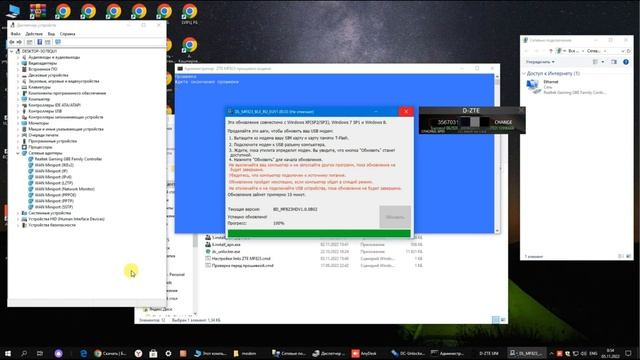Open notification center from taskbar
Image resolution: width=640 pixels, height=360 pixels.
(x=628, y=353)
